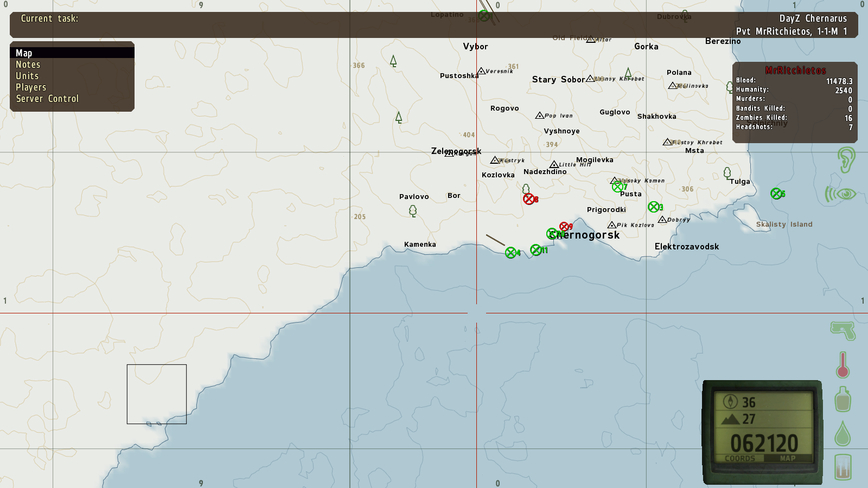Click the Bor village label

click(x=454, y=195)
